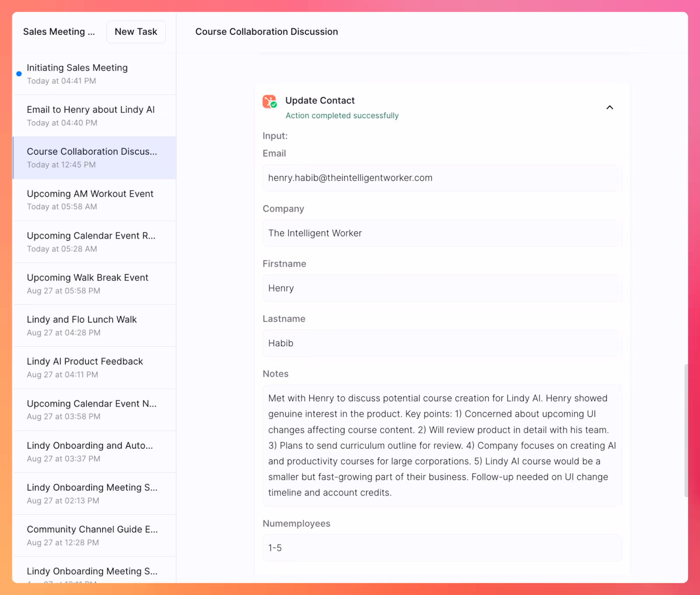Click the Today at 12:45 PM timestamp
This screenshot has width=700, height=595.
61,165
